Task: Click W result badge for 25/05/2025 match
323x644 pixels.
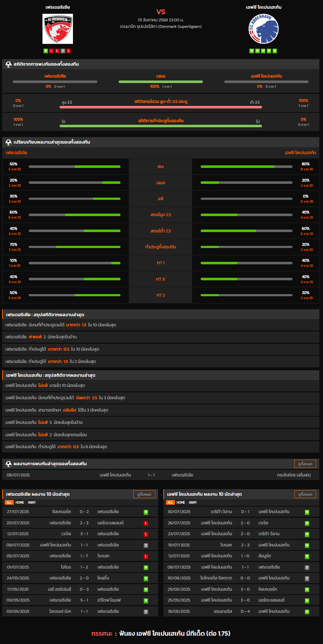Action: click(307, 600)
